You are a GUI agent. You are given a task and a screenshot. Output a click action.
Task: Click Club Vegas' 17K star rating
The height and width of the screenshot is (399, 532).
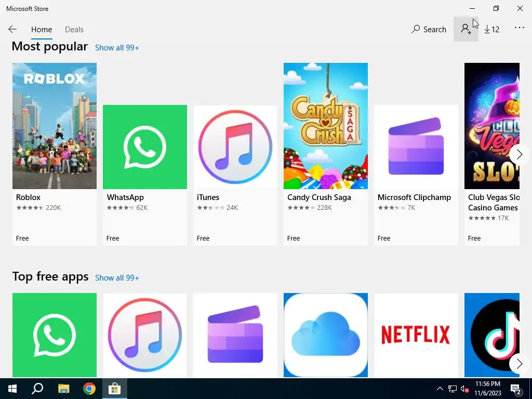click(x=488, y=218)
